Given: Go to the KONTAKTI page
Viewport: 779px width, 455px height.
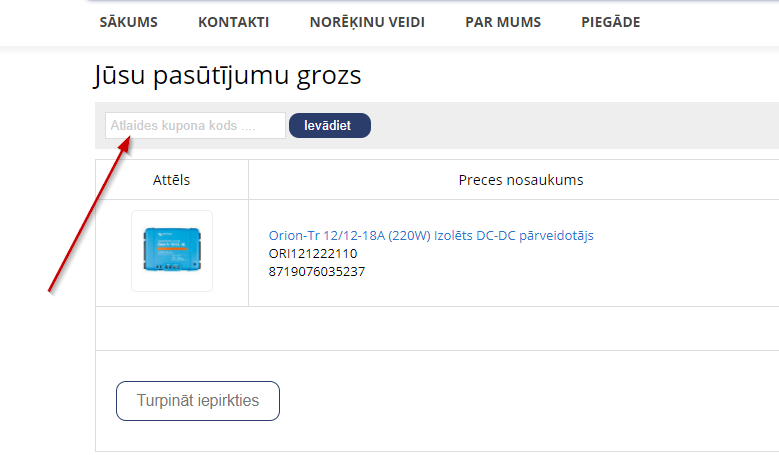Looking at the screenshot, I should pyautogui.click(x=233, y=22).
